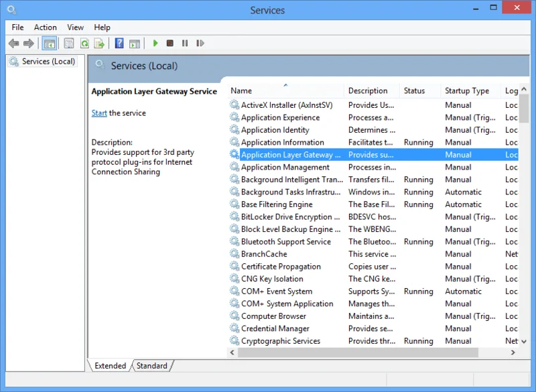Screen dimensions: 536x392
Task: Open the File menu
Action: [x=17, y=27]
